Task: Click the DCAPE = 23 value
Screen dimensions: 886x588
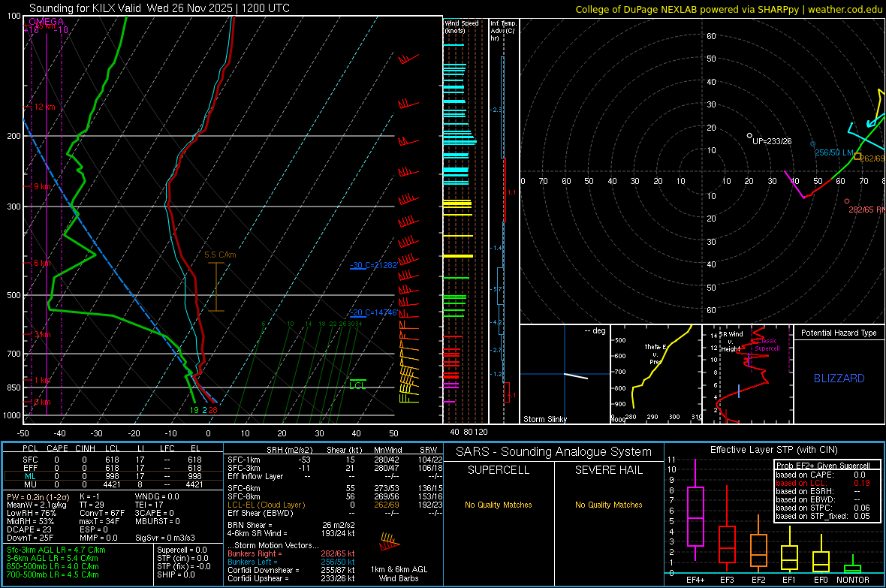Action: pyautogui.click(x=29, y=529)
